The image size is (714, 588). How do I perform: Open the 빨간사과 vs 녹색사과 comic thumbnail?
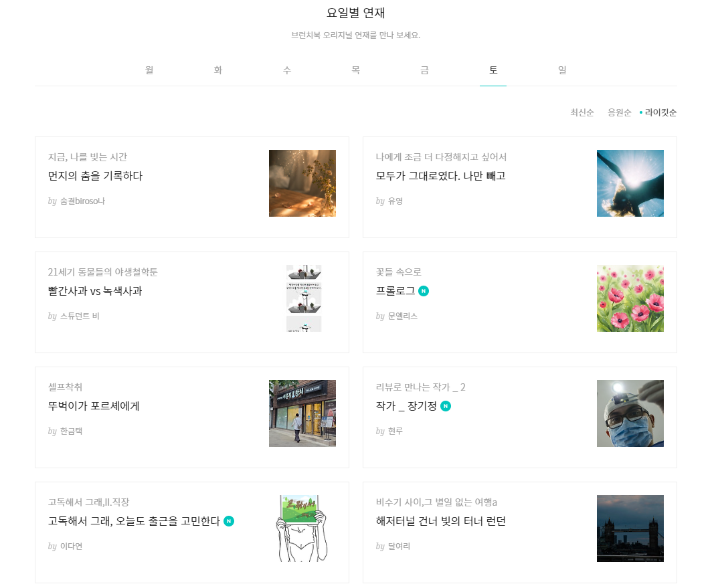tap(304, 298)
